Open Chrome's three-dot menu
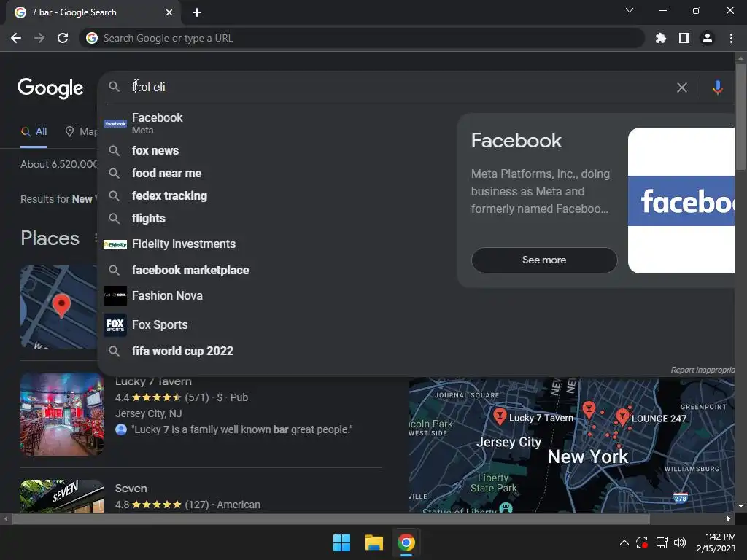Screen dimensions: 747x560 click(731, 38)
